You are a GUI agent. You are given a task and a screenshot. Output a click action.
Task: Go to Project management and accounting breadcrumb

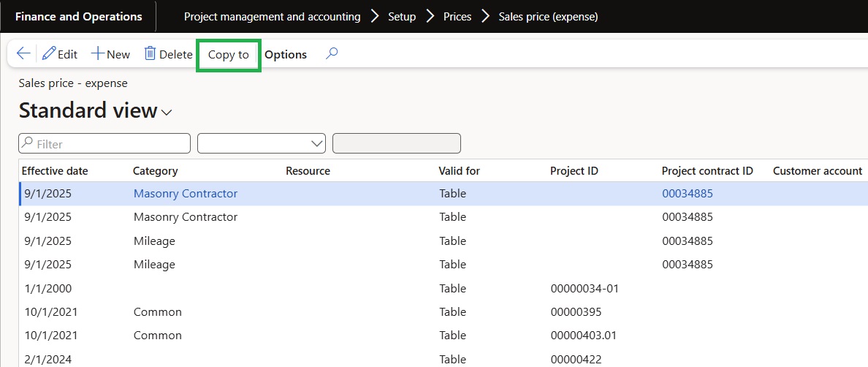click(272, 16)
